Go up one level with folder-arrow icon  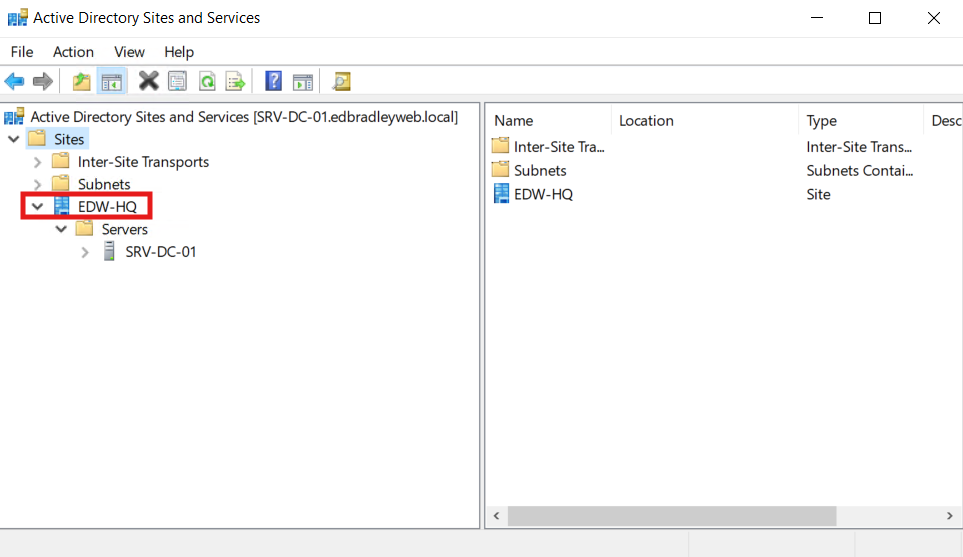(81, 81)
